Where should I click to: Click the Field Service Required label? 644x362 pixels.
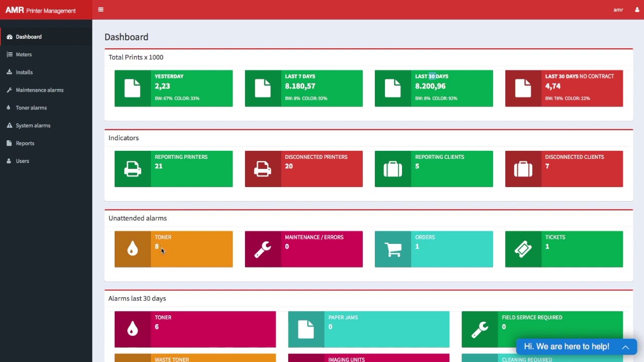click(x=532, y=318)
